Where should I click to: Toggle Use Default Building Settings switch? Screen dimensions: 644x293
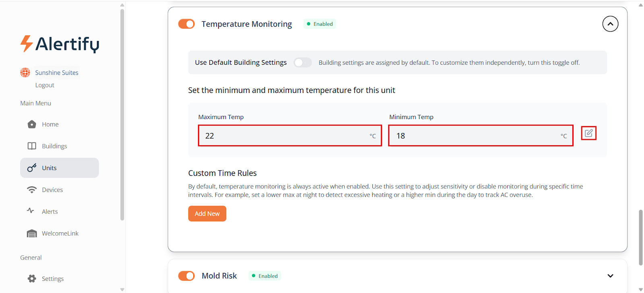click(x=302, y=62)
